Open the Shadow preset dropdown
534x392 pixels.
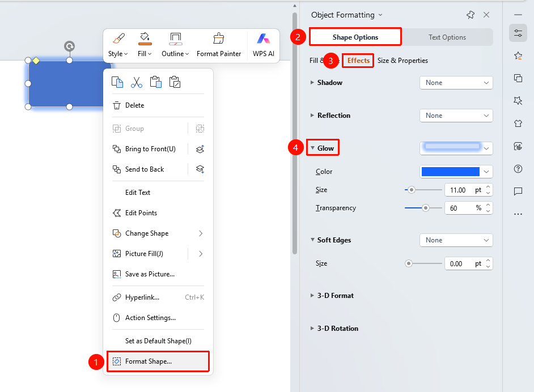point(456,83)
